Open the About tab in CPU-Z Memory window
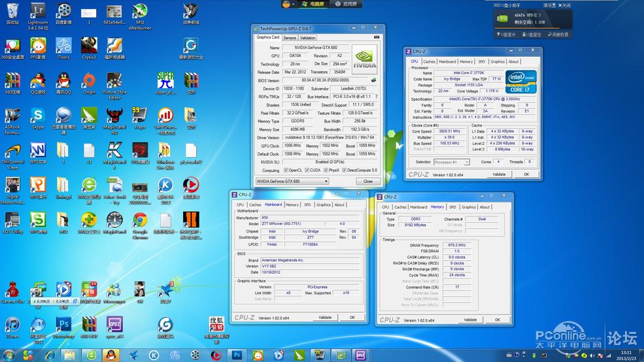Image resolution: width=644 pixels, height=362 pixels. click(x=484, y=207)
